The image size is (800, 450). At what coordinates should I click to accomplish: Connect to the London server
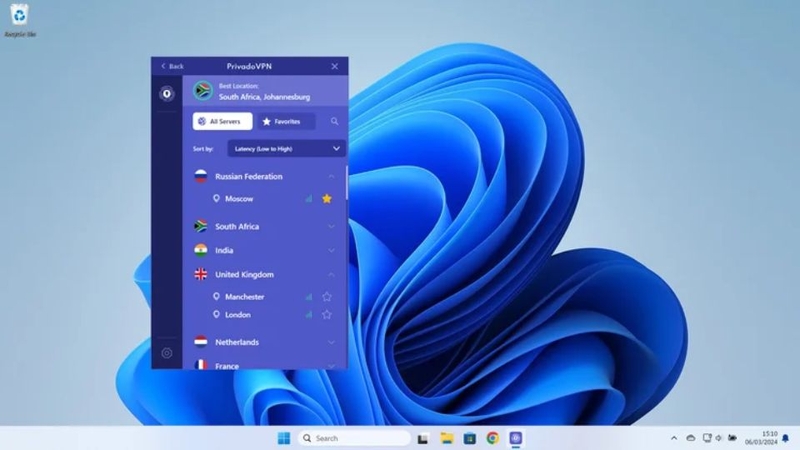(238, 315)
